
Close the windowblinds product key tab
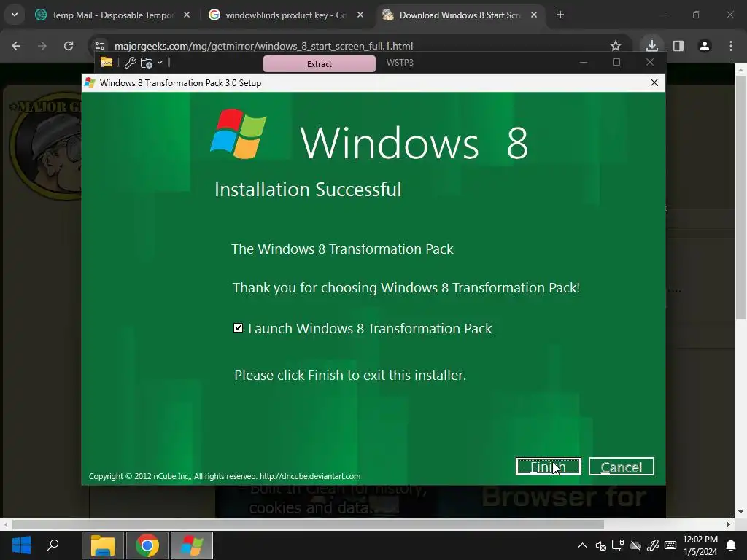(360, 15)
